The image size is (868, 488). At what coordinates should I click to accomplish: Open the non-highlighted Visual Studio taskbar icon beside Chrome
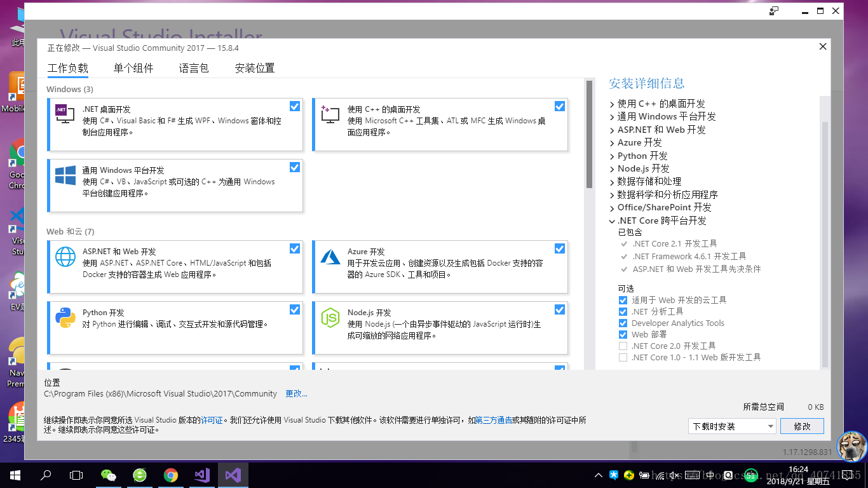click(x=202, y=475)
